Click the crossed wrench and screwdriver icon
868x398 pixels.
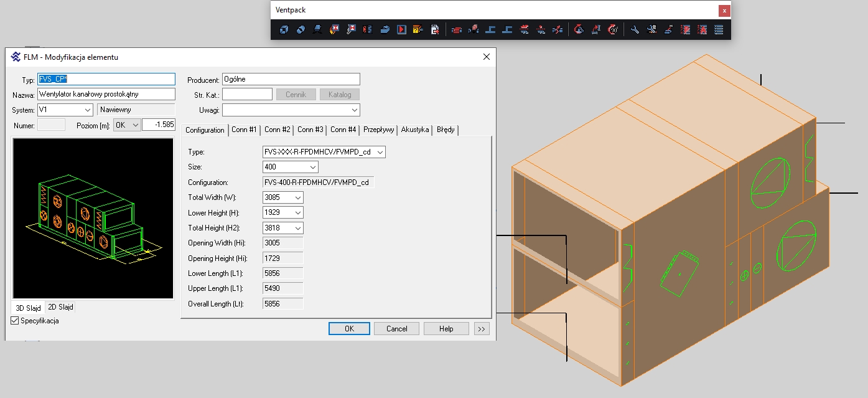651,29
